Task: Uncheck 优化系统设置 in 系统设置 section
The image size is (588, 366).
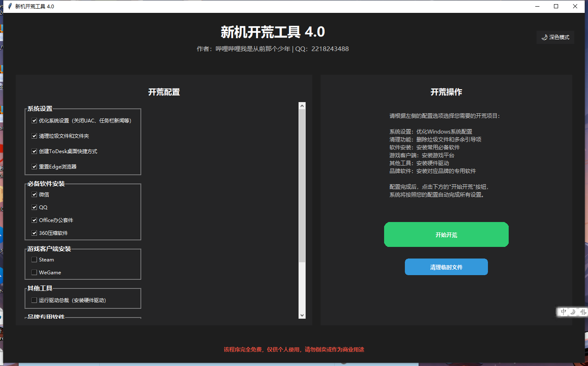Action: click(34, 120)
